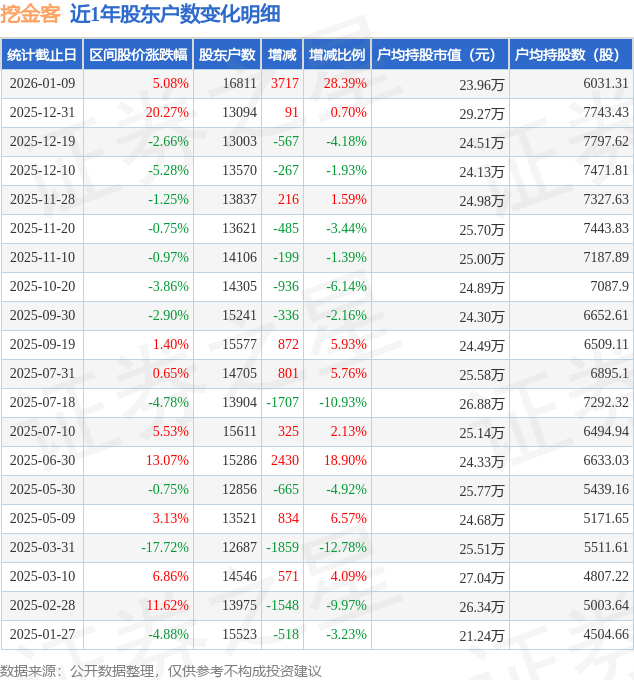Select the 29.27万 average holding value
The height and width of the screenshot is (680, 634).
[481, 114]
